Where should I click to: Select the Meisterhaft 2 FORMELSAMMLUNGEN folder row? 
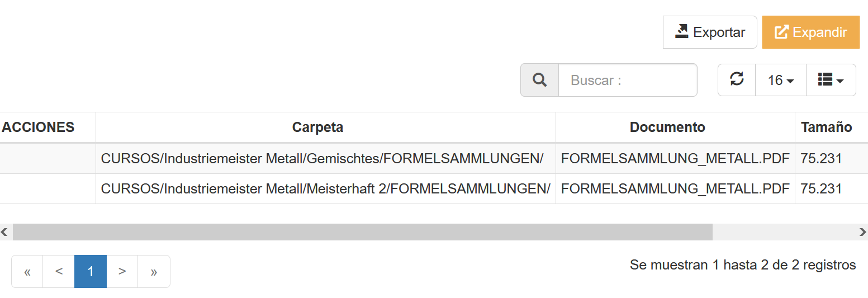coord(325,189)
